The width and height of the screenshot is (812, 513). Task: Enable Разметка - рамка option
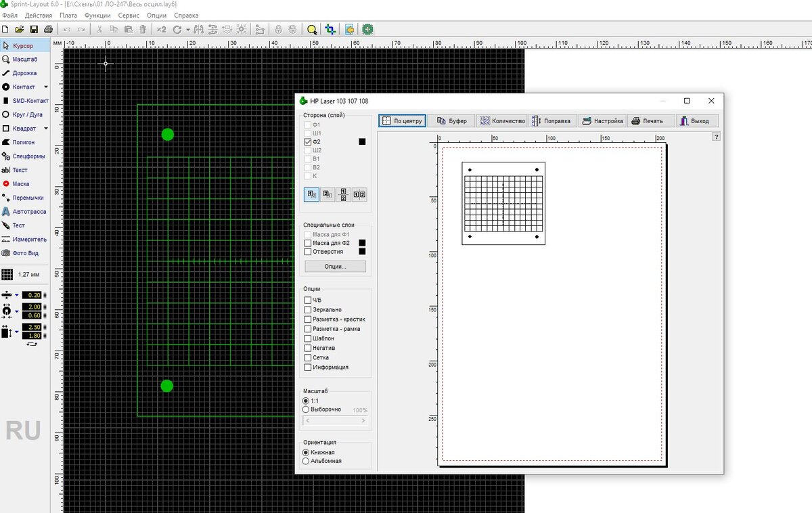309,329
